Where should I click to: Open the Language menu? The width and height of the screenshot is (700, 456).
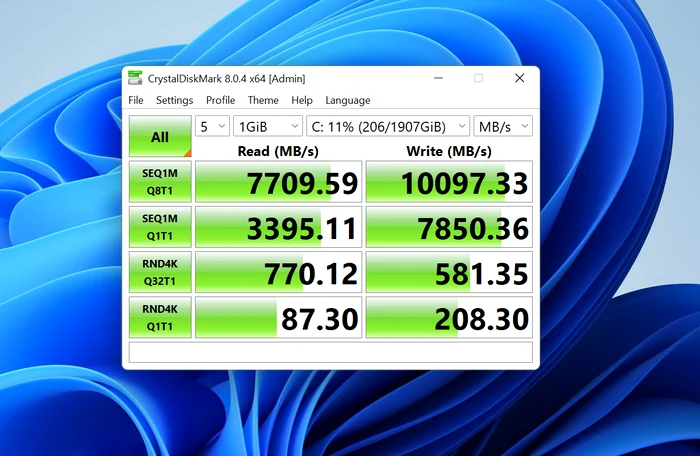[x=348, y=100]
